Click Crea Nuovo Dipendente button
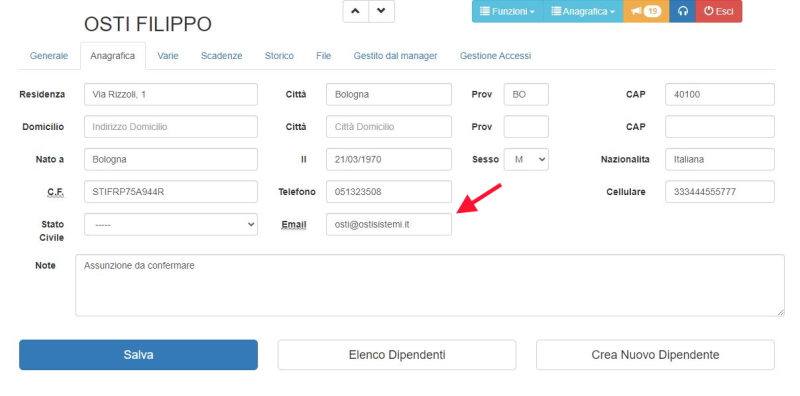This screenshot has width=800, height=396. point(655,355)
